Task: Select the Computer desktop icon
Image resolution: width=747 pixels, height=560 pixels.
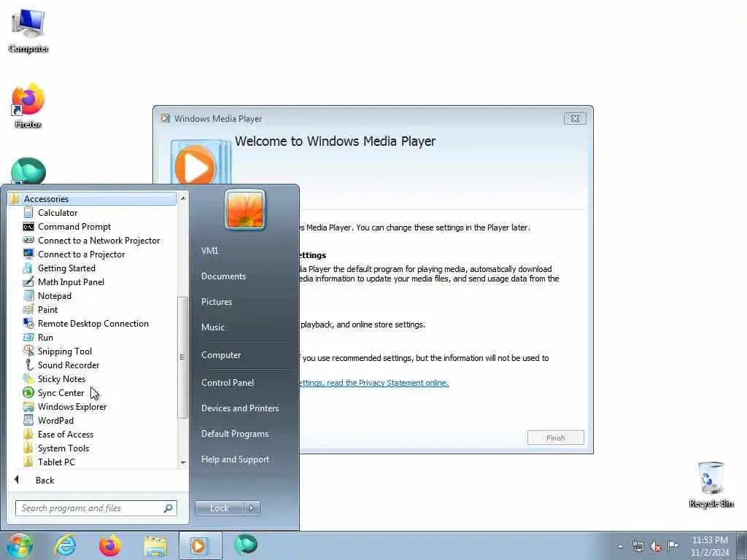Action: tap(28, 31)
